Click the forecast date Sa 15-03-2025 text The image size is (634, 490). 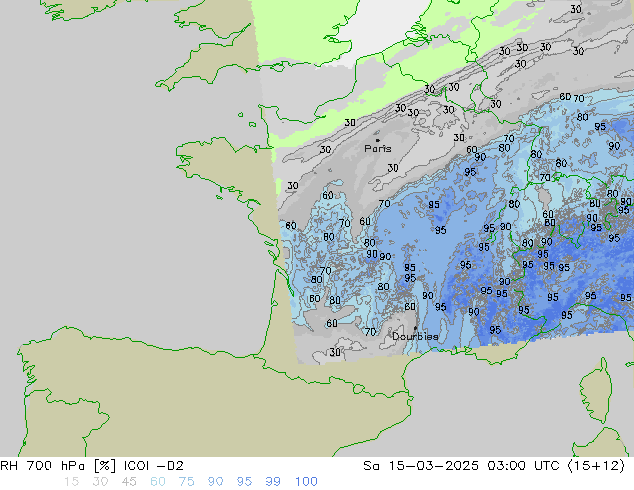421,466
